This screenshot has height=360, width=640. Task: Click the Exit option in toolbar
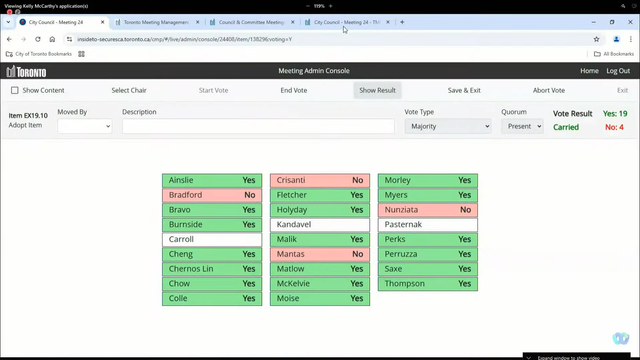click(x=622, y=90)
